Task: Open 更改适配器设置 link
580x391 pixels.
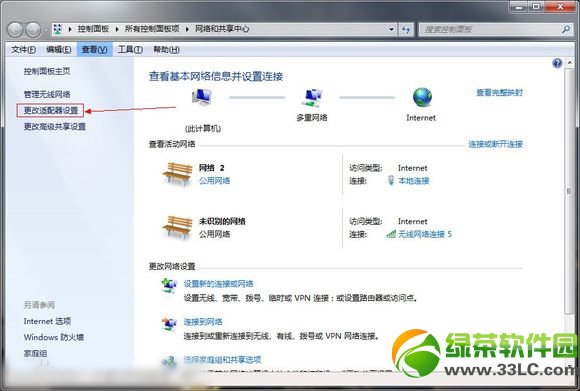Action: 51,110
